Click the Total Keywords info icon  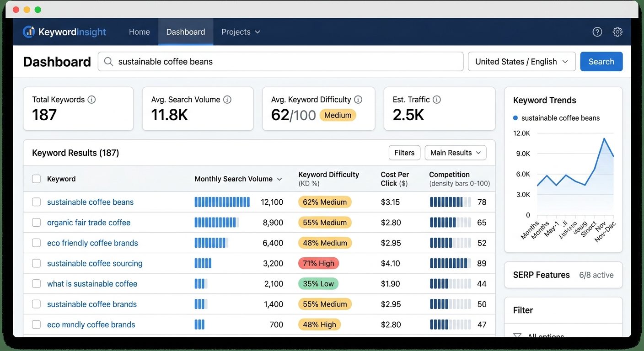click(91, 100)
